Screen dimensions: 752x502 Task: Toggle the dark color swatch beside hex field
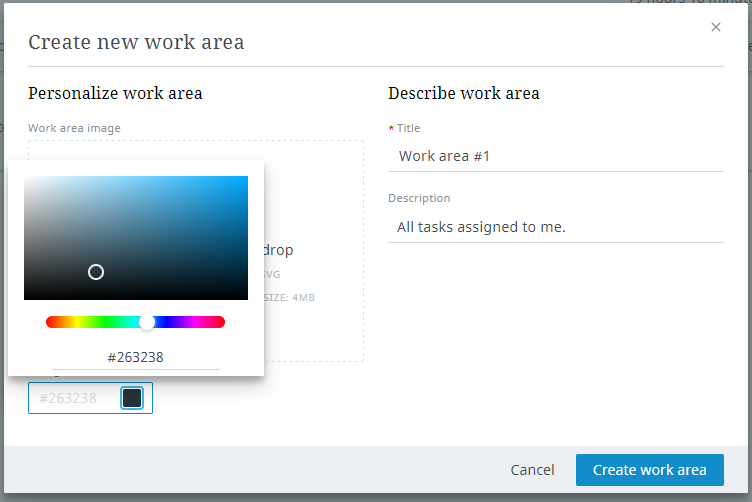(132, 398)
